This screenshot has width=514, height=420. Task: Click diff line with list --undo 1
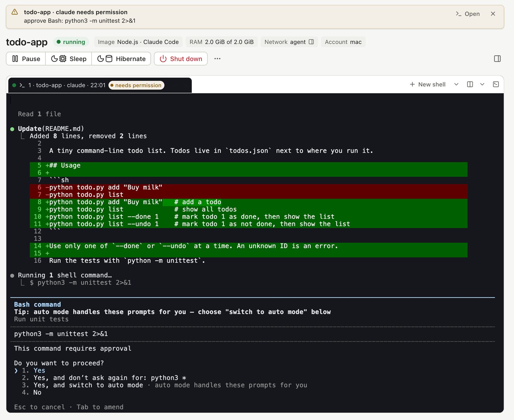(x=249, y=224)
